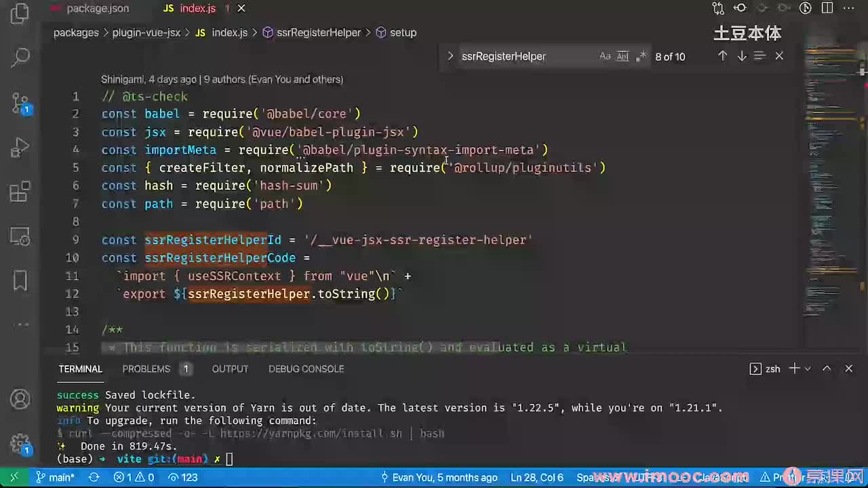Click the compare changes icon in editor toolbar
Image resolution: width=868 pixels, height=488 pixels.
point(718,8)
